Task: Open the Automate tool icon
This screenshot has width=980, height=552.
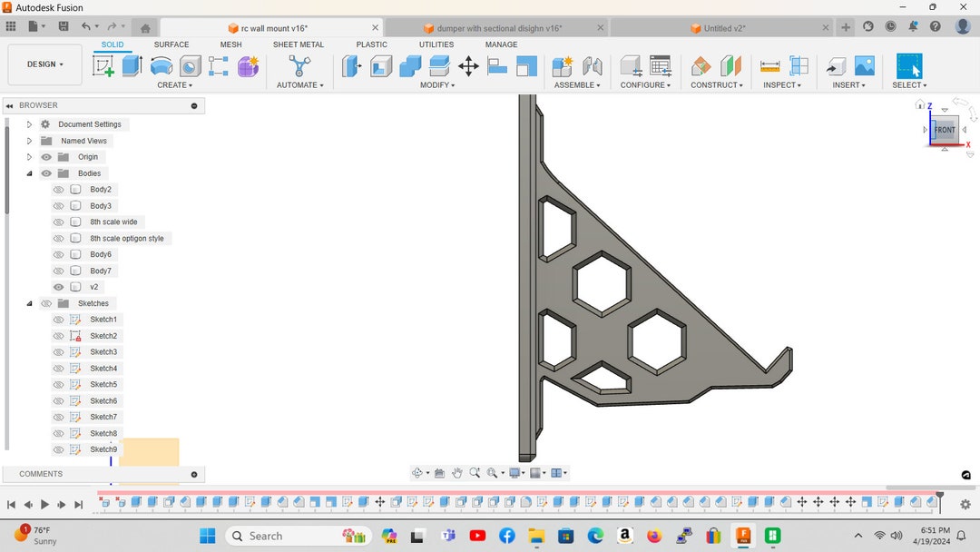Action: tap(299, 65)
